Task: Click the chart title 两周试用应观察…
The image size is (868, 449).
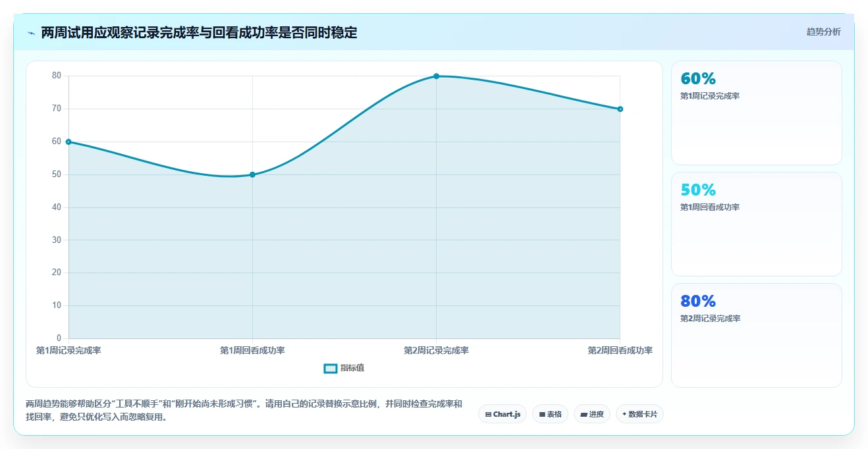Action: (x=199, y=32)
